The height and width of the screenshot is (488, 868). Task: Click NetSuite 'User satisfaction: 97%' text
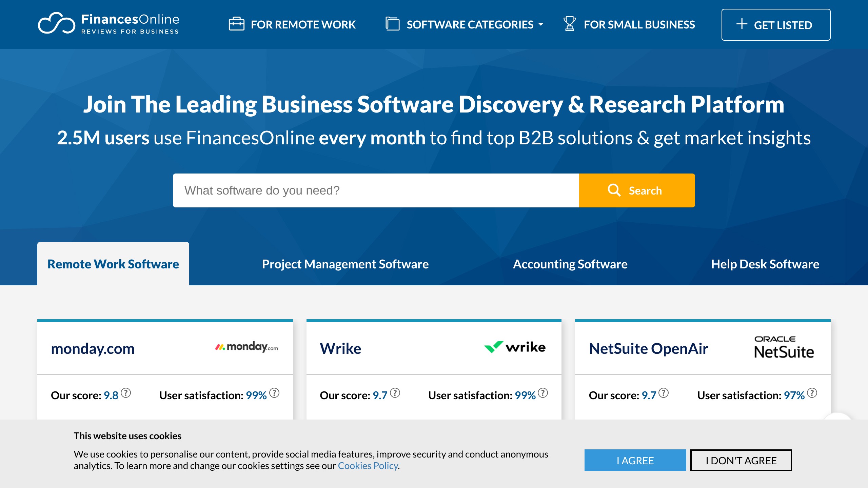[751, 395]
